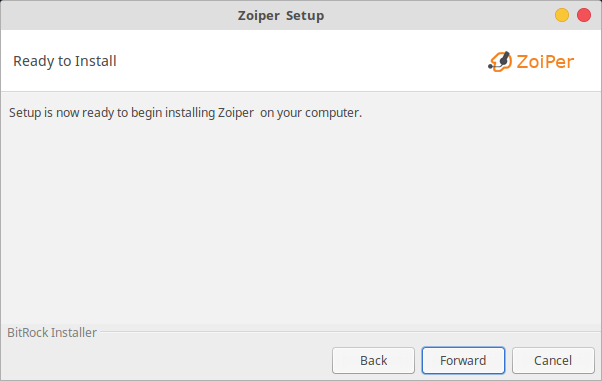Image resolution: width=602 pixels, height=381 pixels.
Task: Click the word 'Zoiper' in the message
Action: (236, 113)
